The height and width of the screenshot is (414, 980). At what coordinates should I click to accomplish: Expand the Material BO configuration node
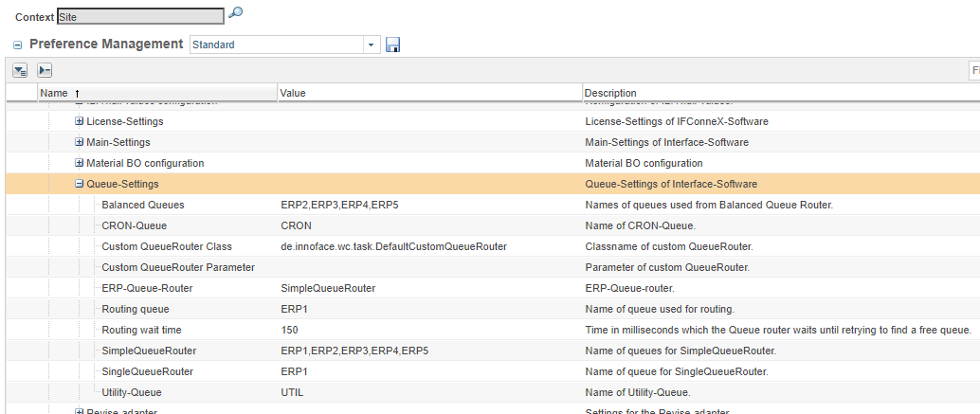tap(80, 164)
